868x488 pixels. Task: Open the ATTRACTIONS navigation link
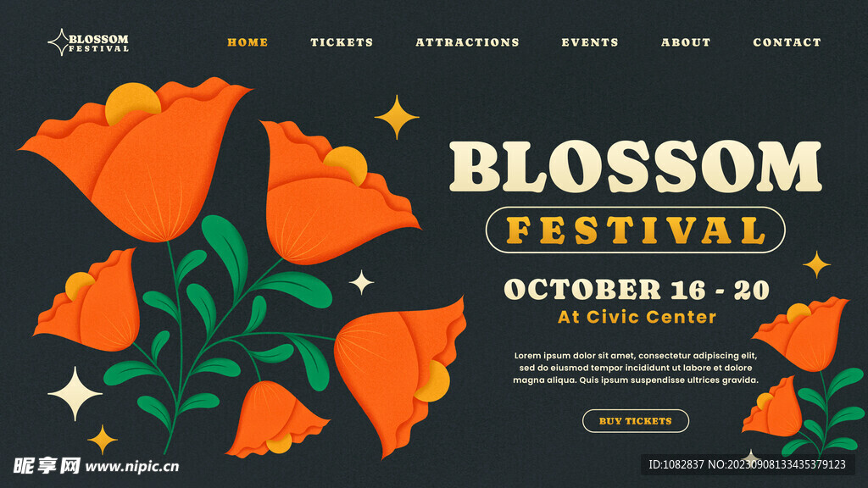(467, 42)
